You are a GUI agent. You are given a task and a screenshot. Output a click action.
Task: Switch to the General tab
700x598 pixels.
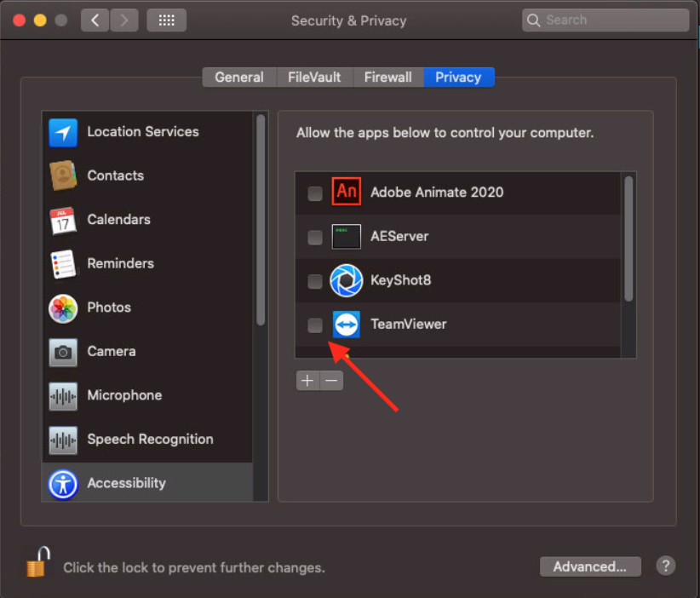(239, 78)
